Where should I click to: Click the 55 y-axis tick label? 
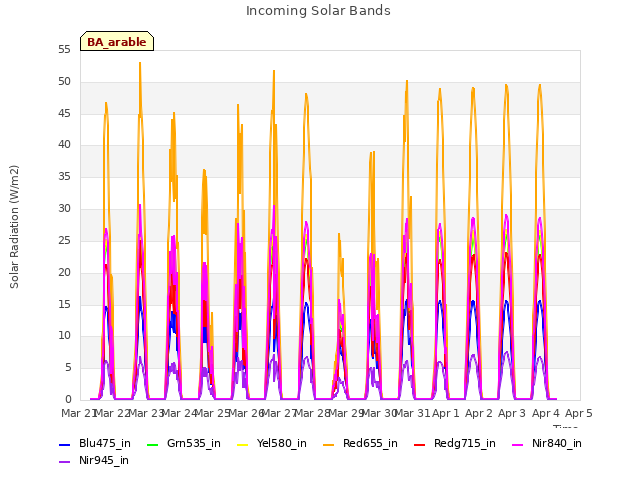pos(64,50)
